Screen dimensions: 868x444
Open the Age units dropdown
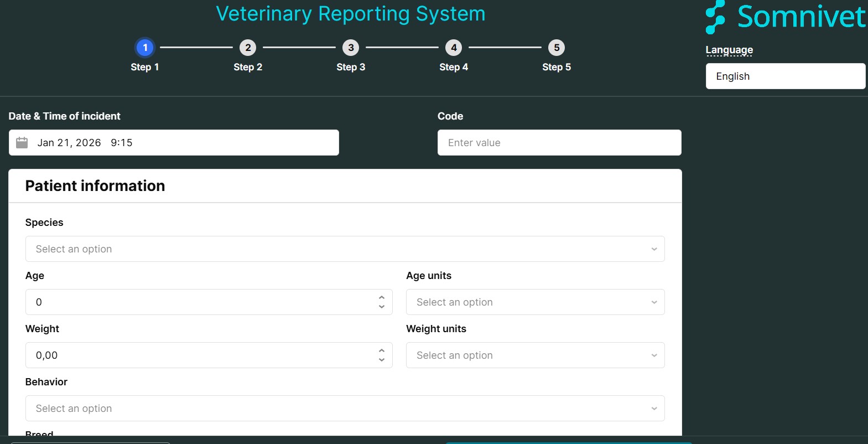pos(536,302)
